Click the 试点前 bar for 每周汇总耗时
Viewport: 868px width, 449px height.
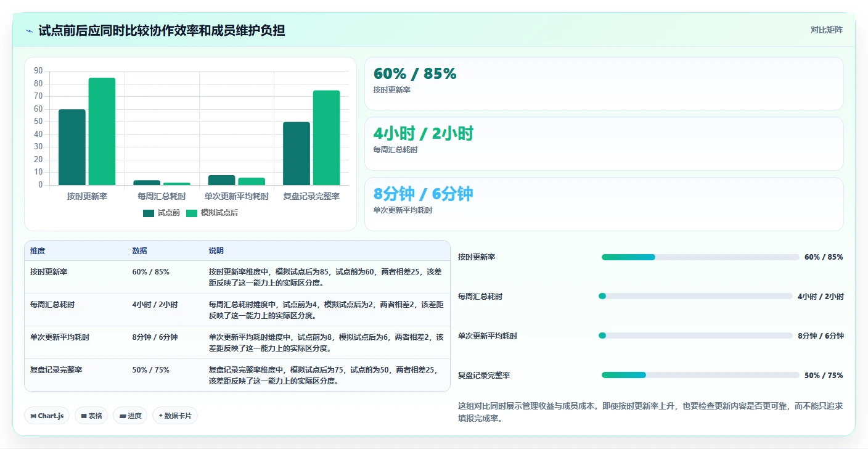tap(147, 183)
